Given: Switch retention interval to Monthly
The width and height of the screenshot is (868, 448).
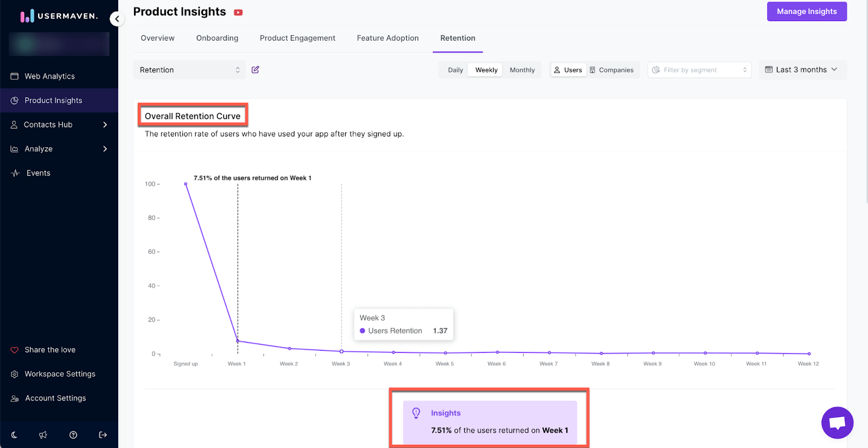Looking at the screenshot, I should [x=522, y=70].
